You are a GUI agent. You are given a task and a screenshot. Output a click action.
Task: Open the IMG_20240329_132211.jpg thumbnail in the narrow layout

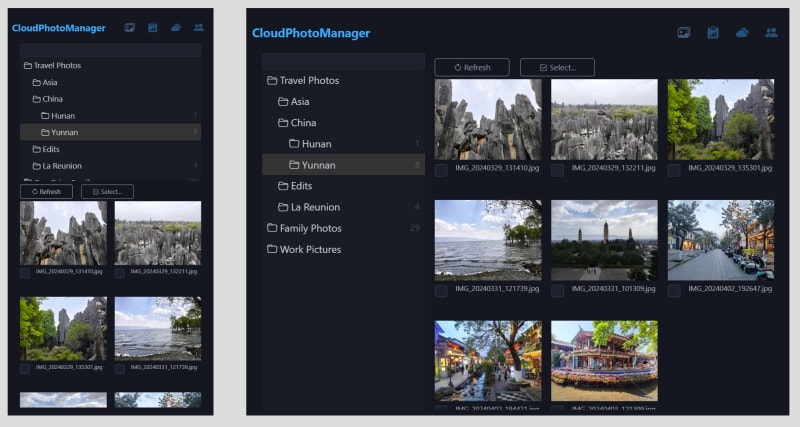tap(158, 233)
